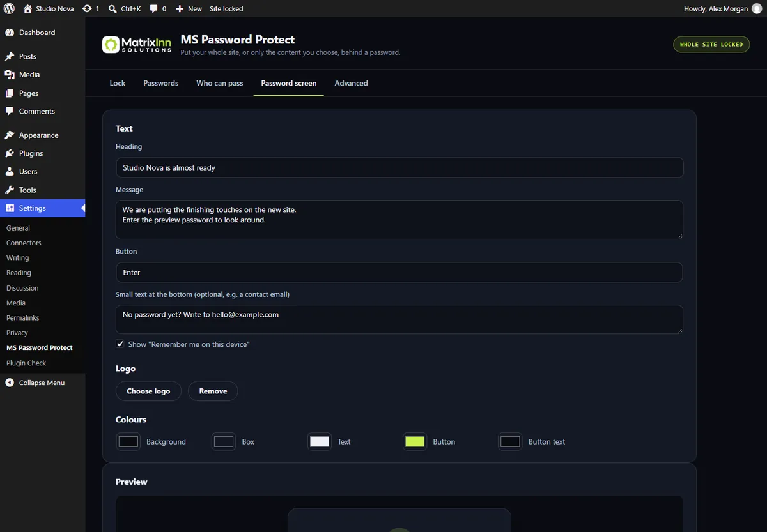Click the Site locked admin bar link
767x532 pixels.
click(x=226, y=9)
